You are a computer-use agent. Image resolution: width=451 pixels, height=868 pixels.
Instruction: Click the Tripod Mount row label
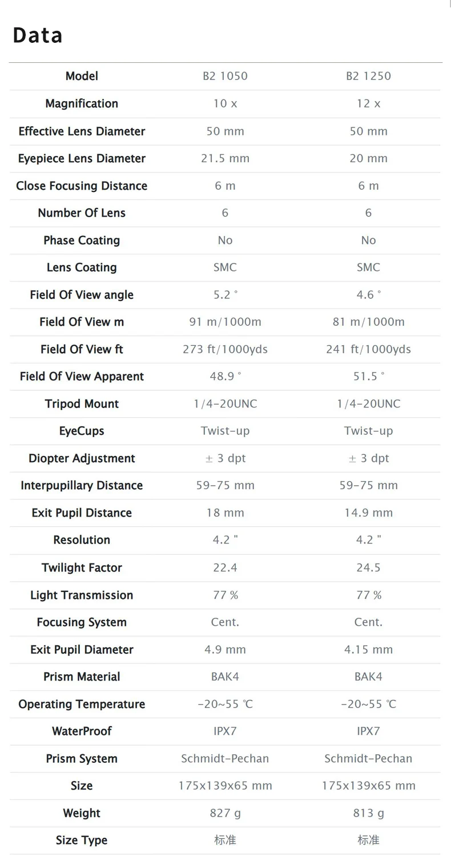[x=82, y=404]
